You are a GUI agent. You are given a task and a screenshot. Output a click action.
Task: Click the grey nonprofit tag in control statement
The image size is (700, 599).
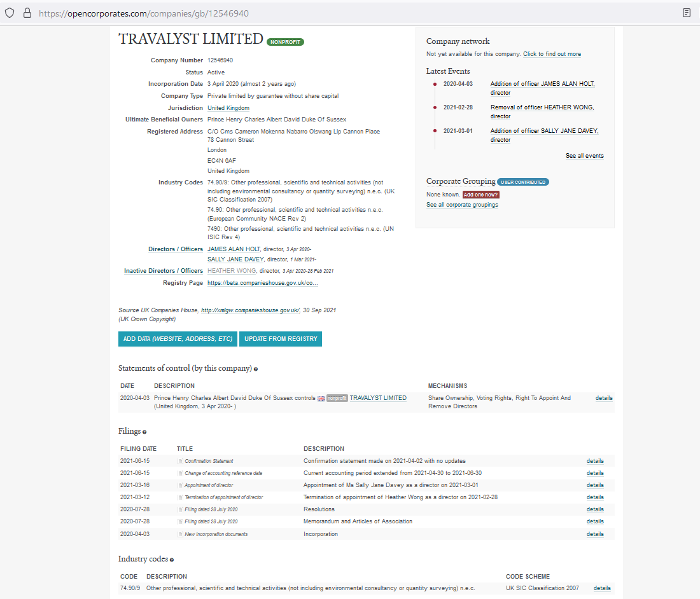pos(337,398)
